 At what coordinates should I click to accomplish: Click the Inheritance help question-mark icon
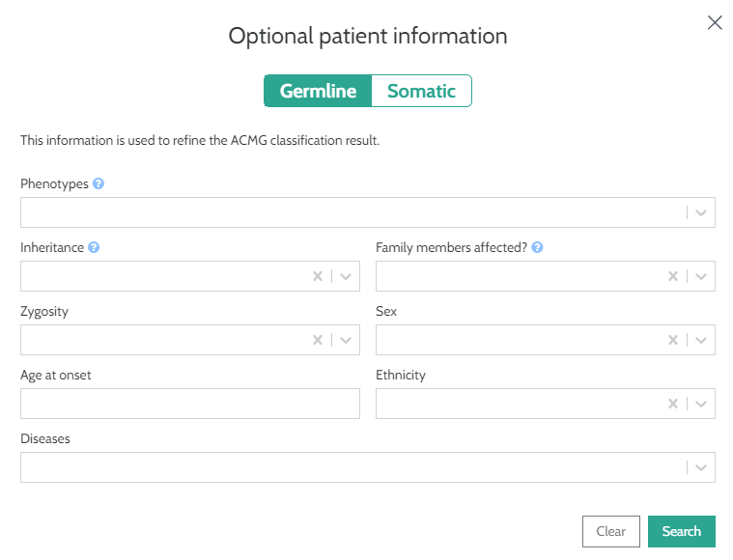[94, 247]
